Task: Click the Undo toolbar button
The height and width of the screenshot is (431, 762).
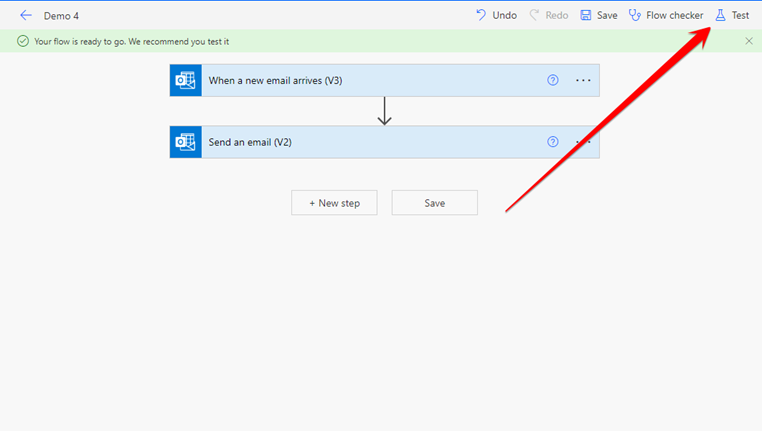Action: click(496, 15)
